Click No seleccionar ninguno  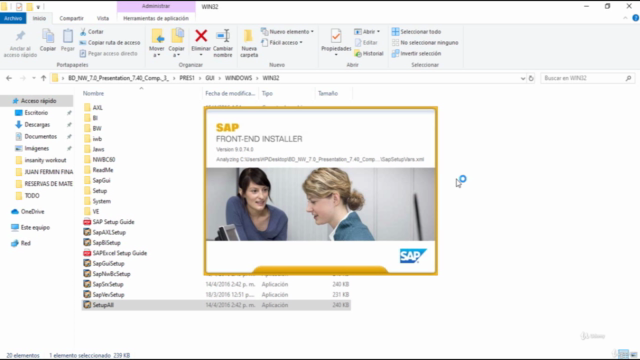pyautogui.click(x=425, y=42)
